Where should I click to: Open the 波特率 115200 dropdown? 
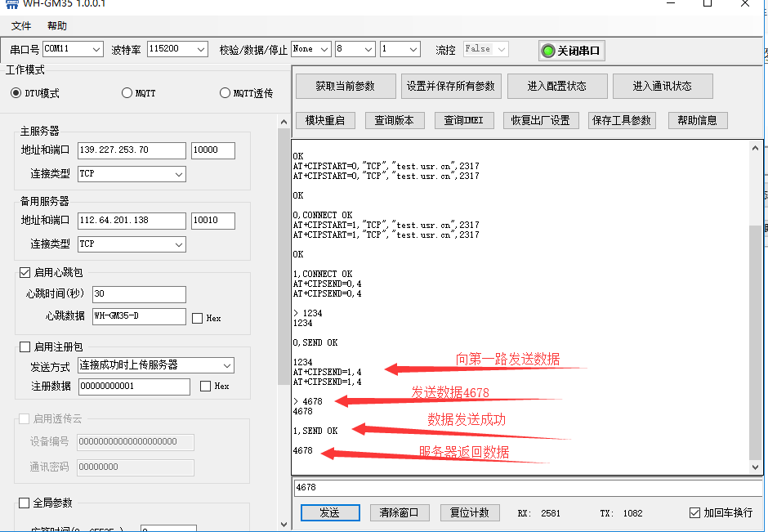click(177, 49)
